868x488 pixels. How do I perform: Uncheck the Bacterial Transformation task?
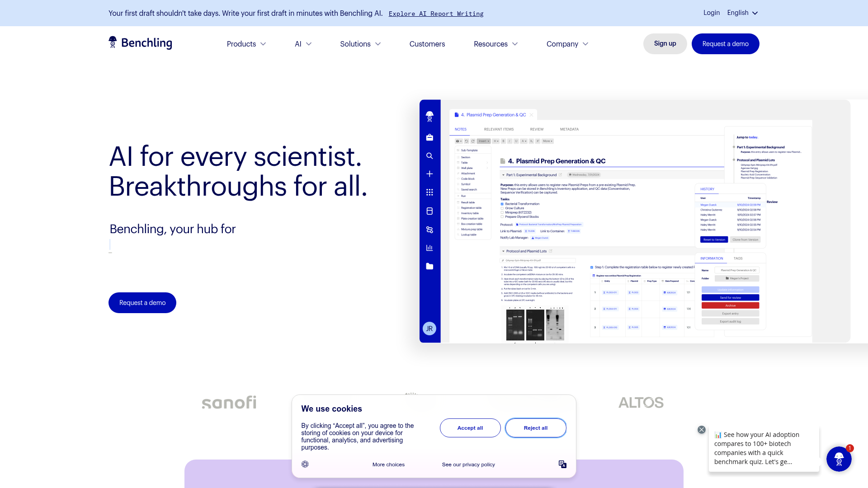[502, 204]
